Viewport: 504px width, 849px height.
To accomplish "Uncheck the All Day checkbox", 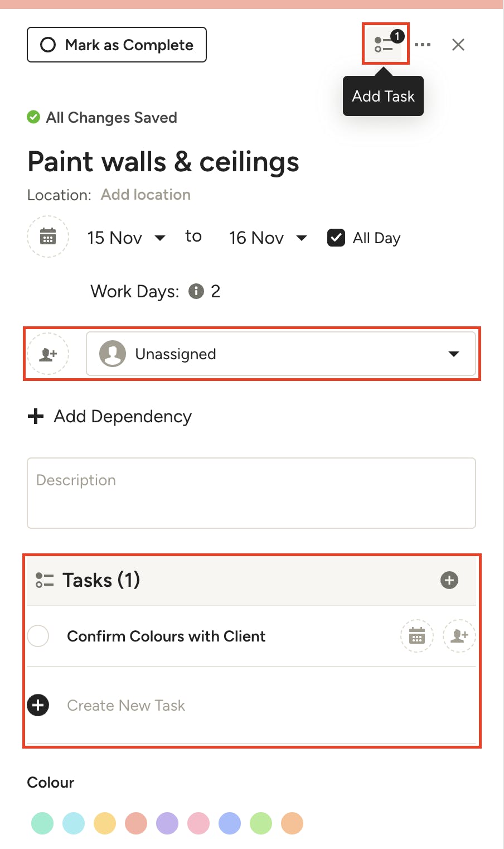I will point(336,238).
